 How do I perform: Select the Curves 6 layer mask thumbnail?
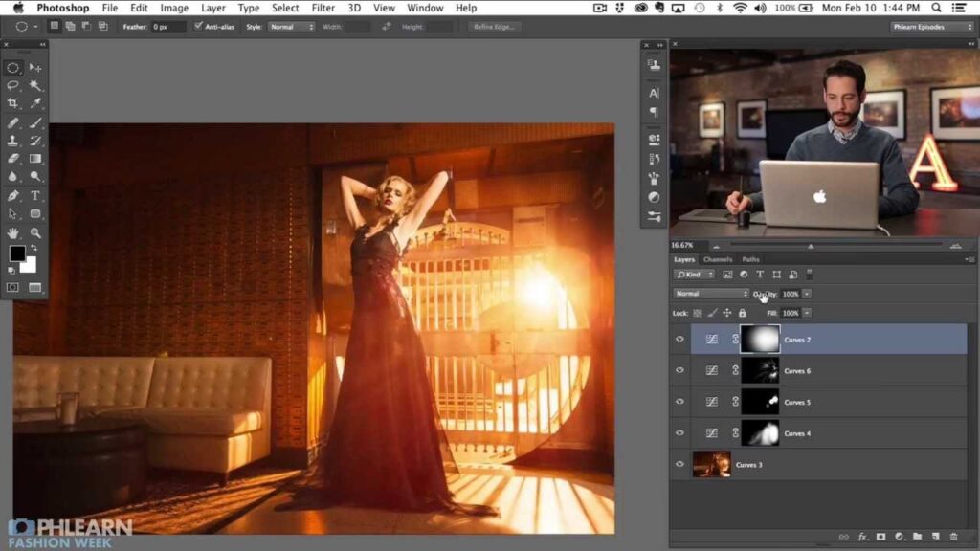tap(760, 370)
